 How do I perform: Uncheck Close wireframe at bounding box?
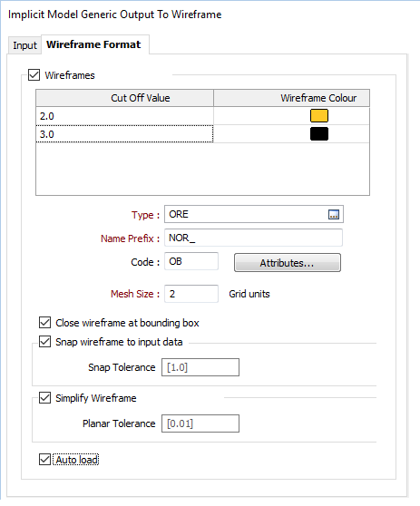pos(44,323)
